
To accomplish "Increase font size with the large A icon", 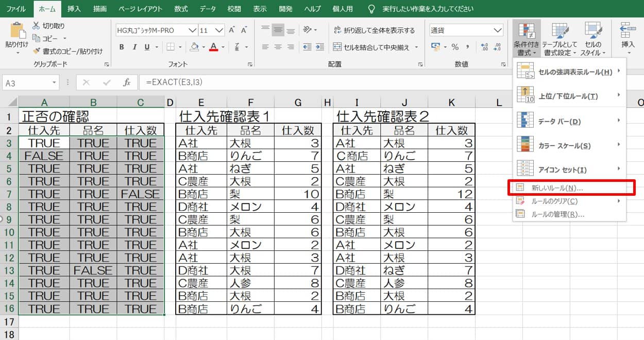I will [232, 30].
